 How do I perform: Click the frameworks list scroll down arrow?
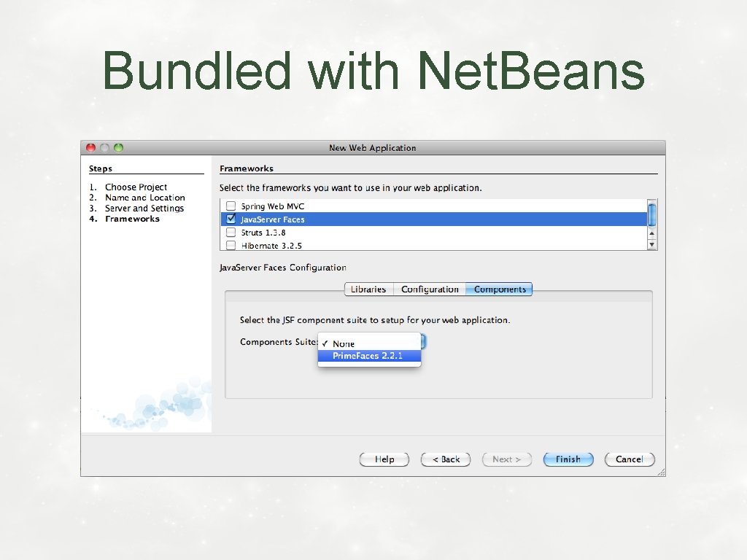coord(651,244)
